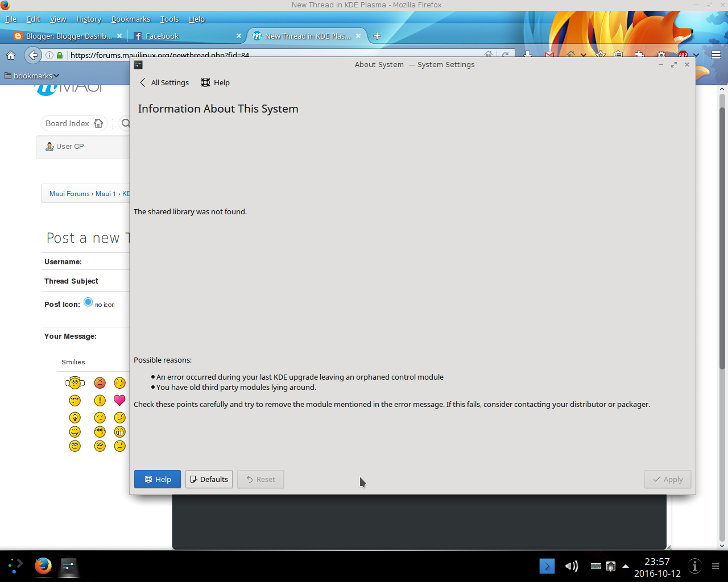
Task: Click the heart smiley
Action: 119,400
